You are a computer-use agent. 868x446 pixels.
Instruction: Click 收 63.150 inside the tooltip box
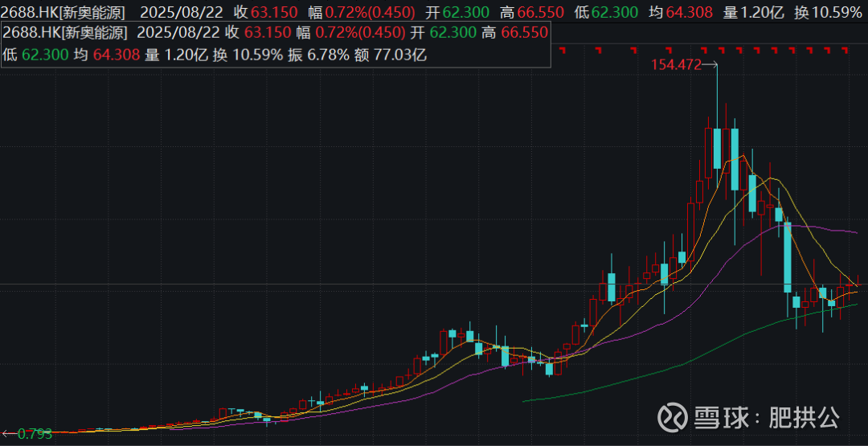[x=259, y=33]
